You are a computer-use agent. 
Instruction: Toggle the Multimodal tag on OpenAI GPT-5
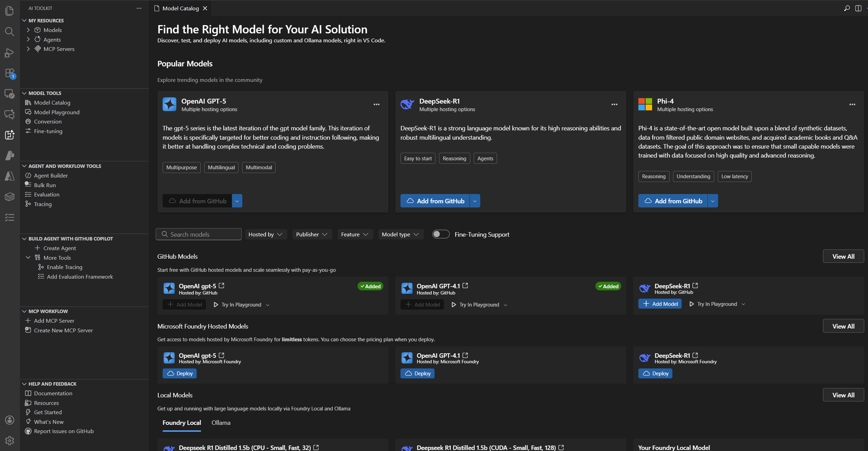(259, 168)
